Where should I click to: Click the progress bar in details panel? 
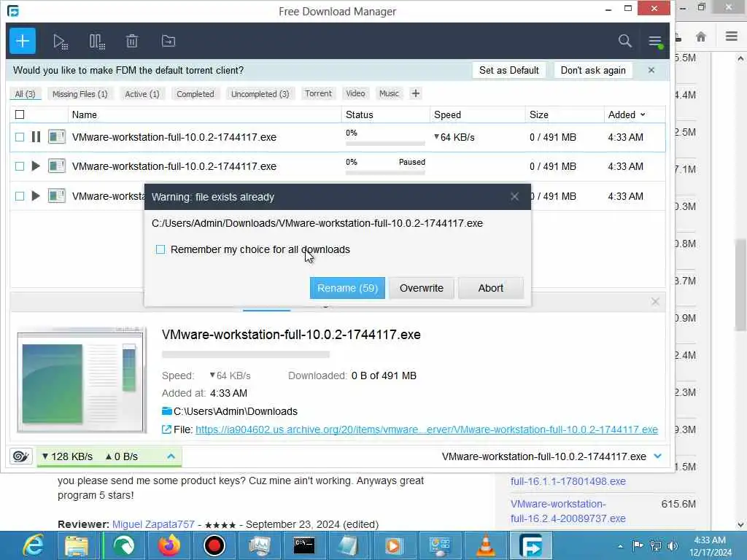pos(245,354)
